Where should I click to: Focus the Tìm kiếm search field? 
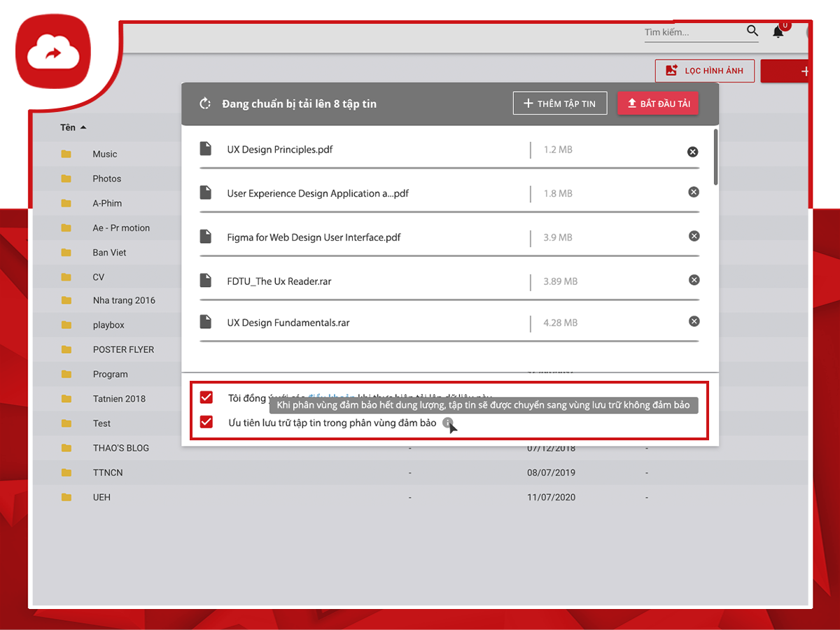692,32
